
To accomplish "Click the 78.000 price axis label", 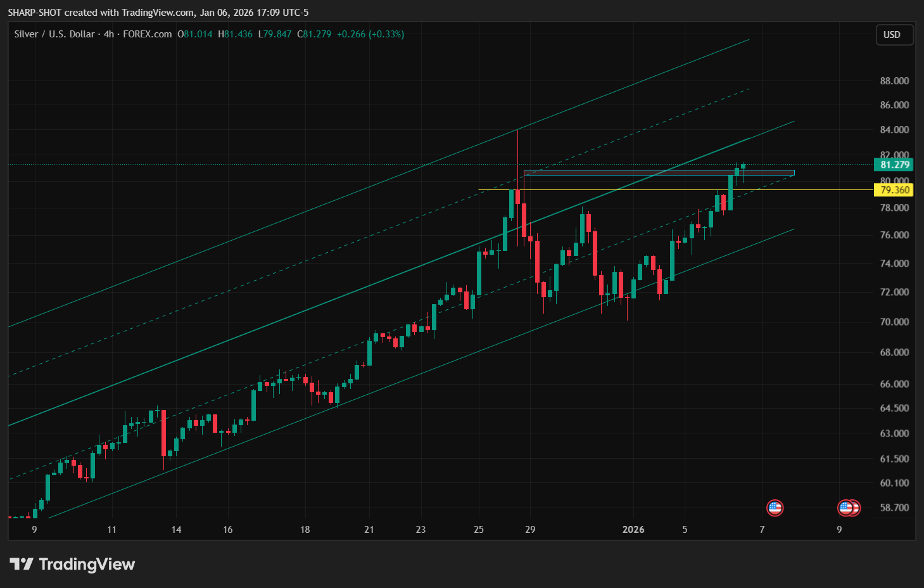I will point(894,208).
